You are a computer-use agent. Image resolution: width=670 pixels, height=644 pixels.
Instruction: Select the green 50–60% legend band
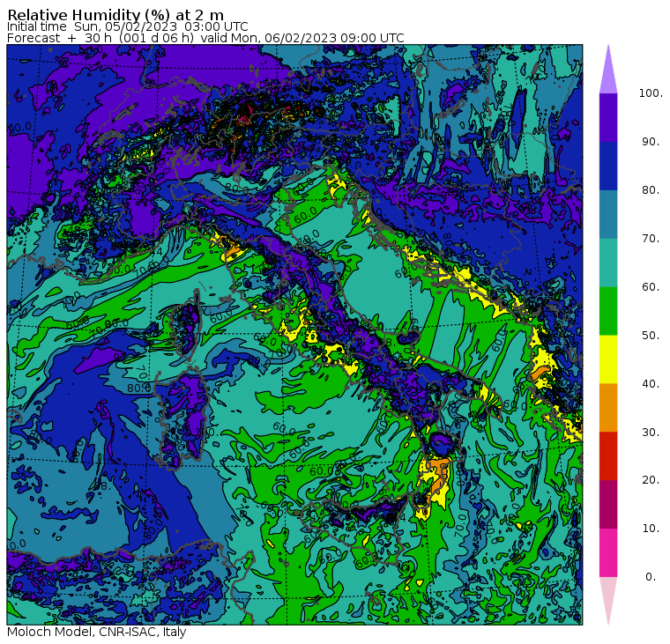(x=608, y=311)
